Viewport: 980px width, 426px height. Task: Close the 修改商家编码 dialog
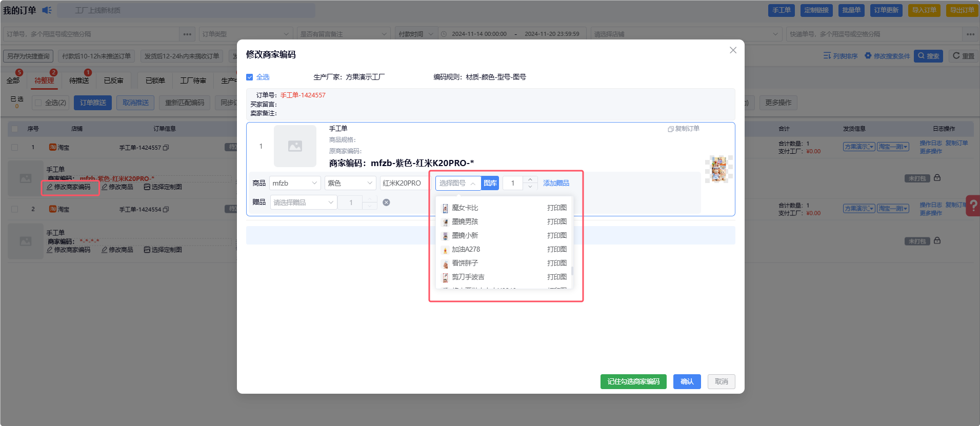[733, 50]
